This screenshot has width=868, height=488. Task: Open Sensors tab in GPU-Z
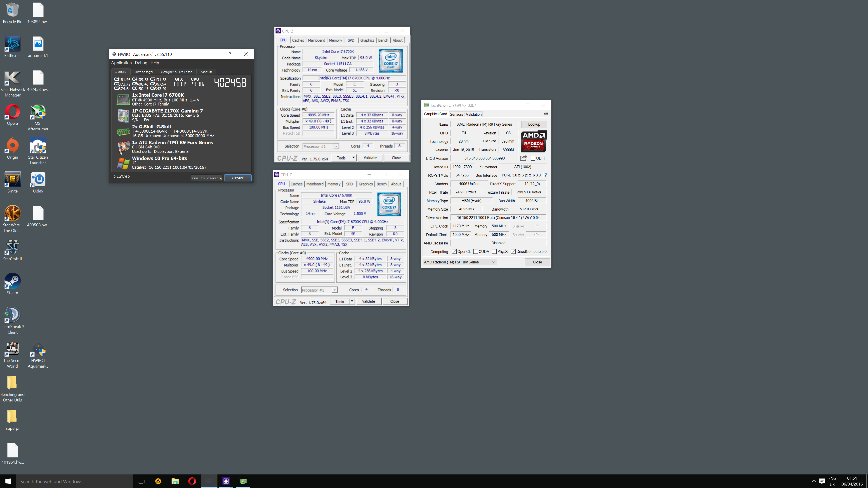tap(456, 114)
